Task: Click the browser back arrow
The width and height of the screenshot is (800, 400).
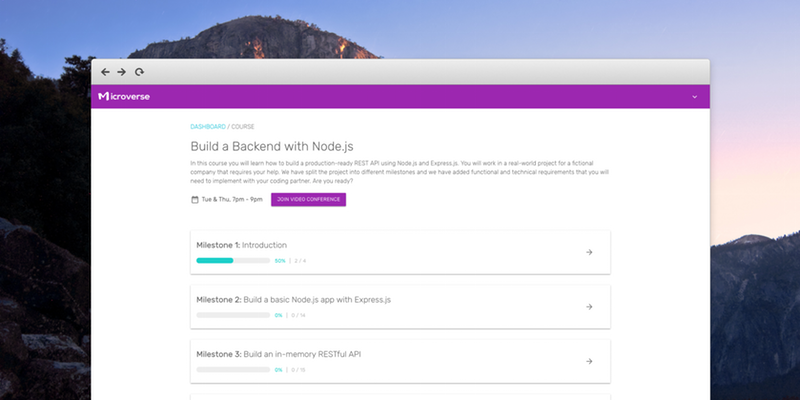Action: (x=105, y=72)
